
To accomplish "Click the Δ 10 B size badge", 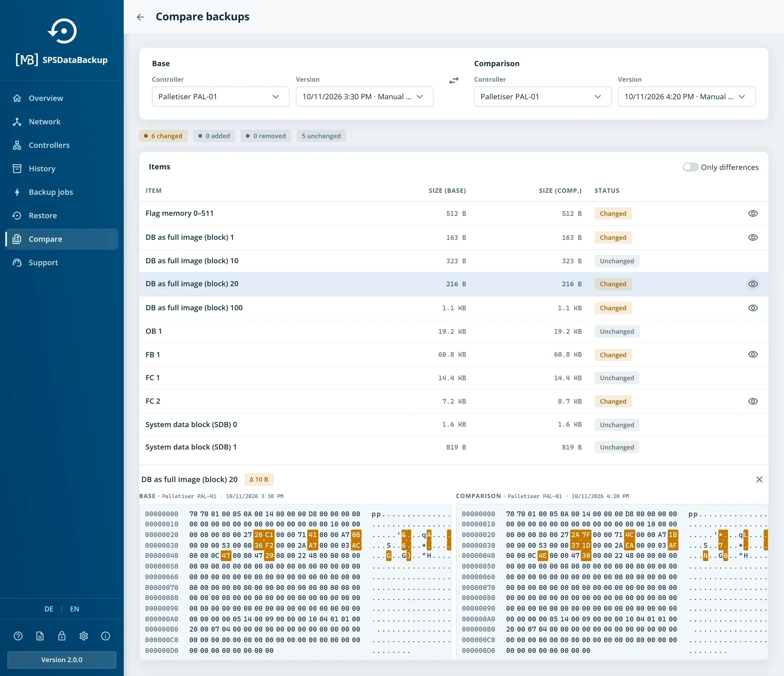I will coord(259,480).
